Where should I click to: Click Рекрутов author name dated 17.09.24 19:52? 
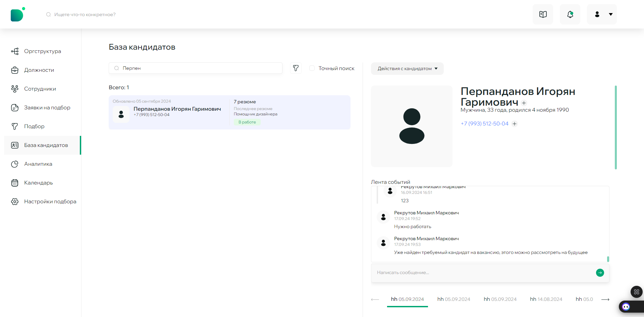pyautogui.click(x=426, y=213)
